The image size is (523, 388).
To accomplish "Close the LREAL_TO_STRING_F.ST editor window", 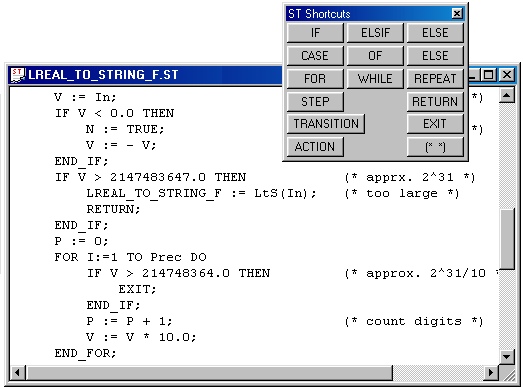I will [x=507, y=75].
